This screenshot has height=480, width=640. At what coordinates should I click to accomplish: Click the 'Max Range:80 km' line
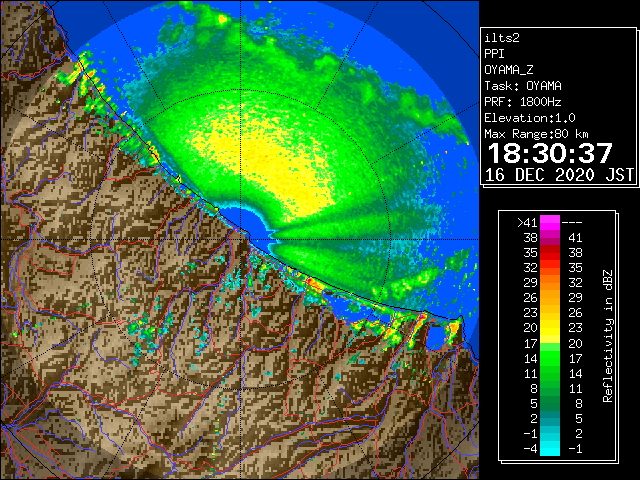coord(536,134)
